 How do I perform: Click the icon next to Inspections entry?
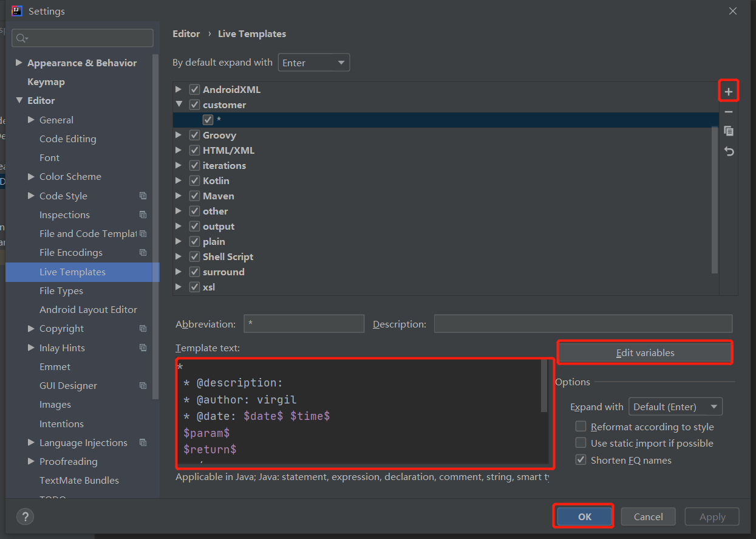point(142,215)
